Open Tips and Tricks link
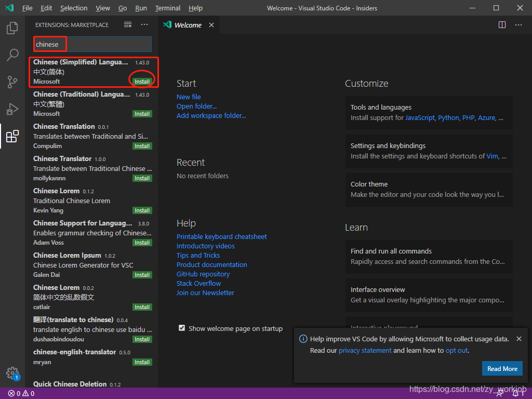 click(198, 255)
